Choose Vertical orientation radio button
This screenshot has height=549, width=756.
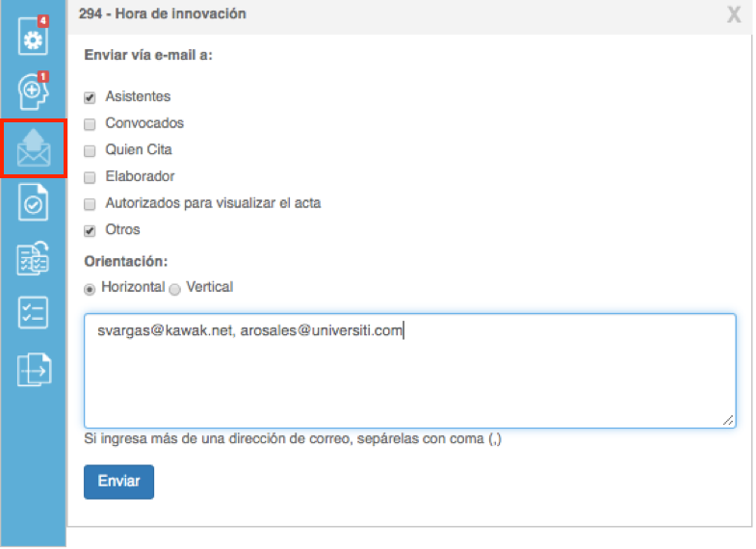pos(175,289)
